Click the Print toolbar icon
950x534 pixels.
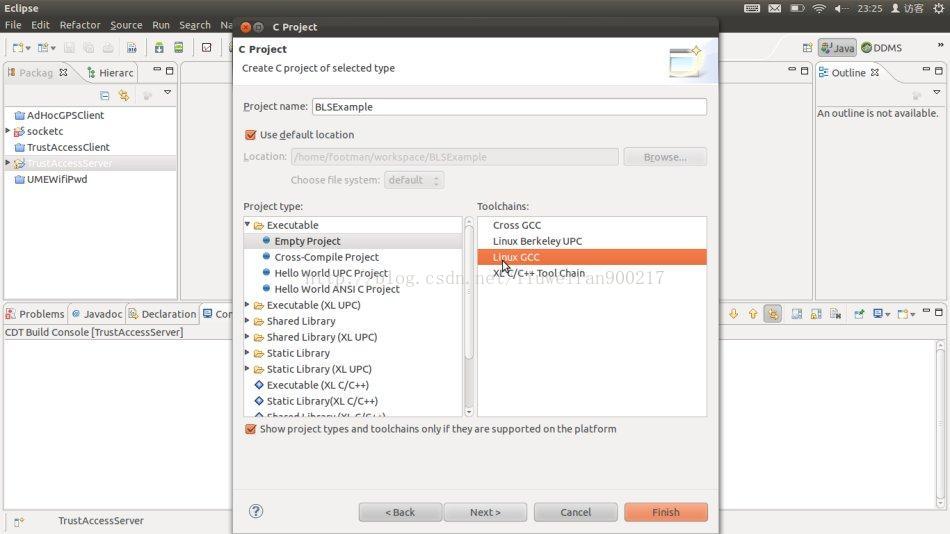pos(108,47)
